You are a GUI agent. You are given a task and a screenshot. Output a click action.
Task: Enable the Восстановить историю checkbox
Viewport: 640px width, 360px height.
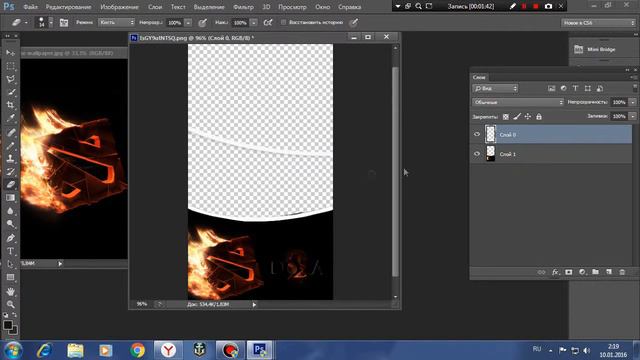pyautogui.click(x=283, y=22)
